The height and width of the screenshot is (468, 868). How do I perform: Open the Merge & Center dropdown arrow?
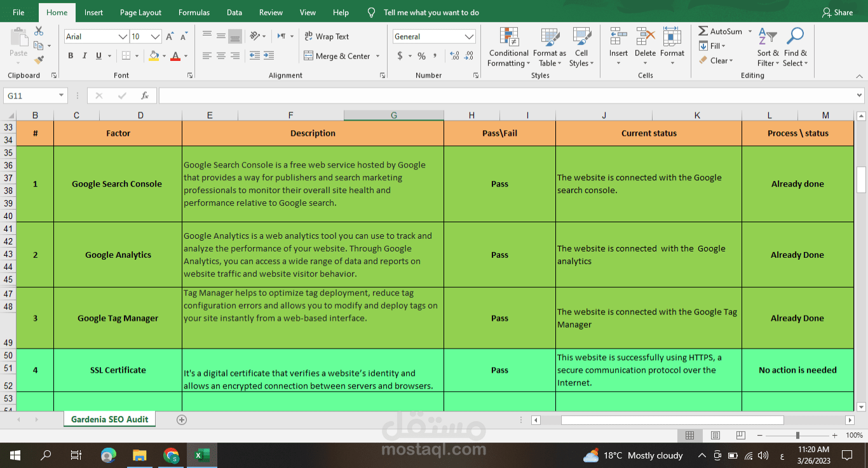(378, 56)
